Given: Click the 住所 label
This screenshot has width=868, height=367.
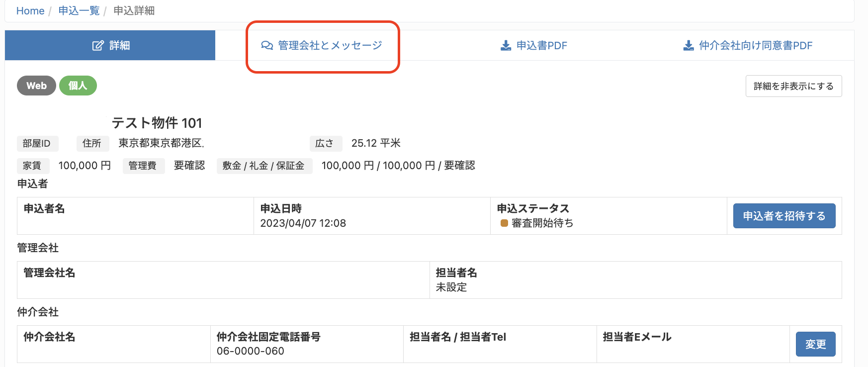Looking at the screenshot, I should 92,143.
